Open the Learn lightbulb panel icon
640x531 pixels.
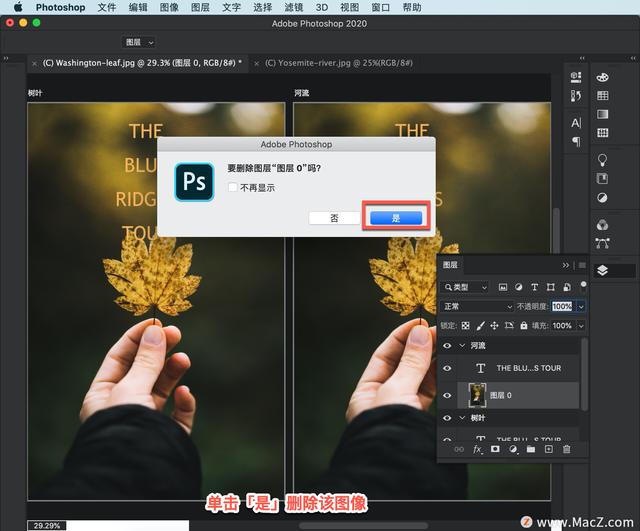coord(602,160)
